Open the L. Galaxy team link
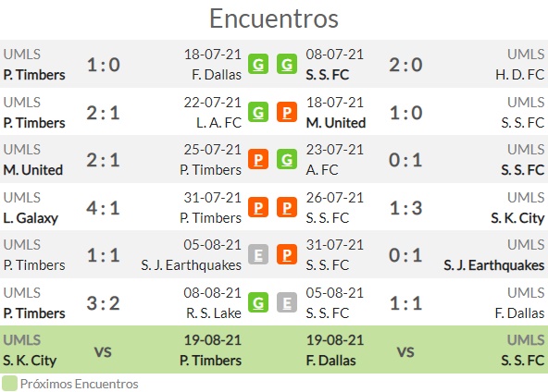The image size is (548, 392). pos(31,218)
